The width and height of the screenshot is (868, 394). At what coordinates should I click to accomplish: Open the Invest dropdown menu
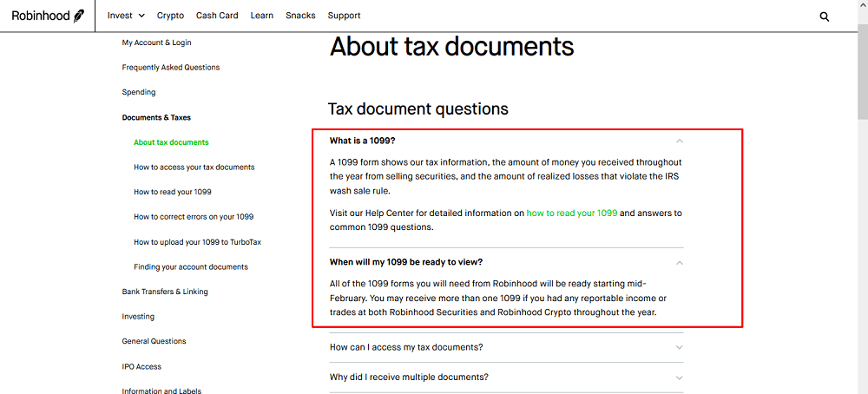126,16
